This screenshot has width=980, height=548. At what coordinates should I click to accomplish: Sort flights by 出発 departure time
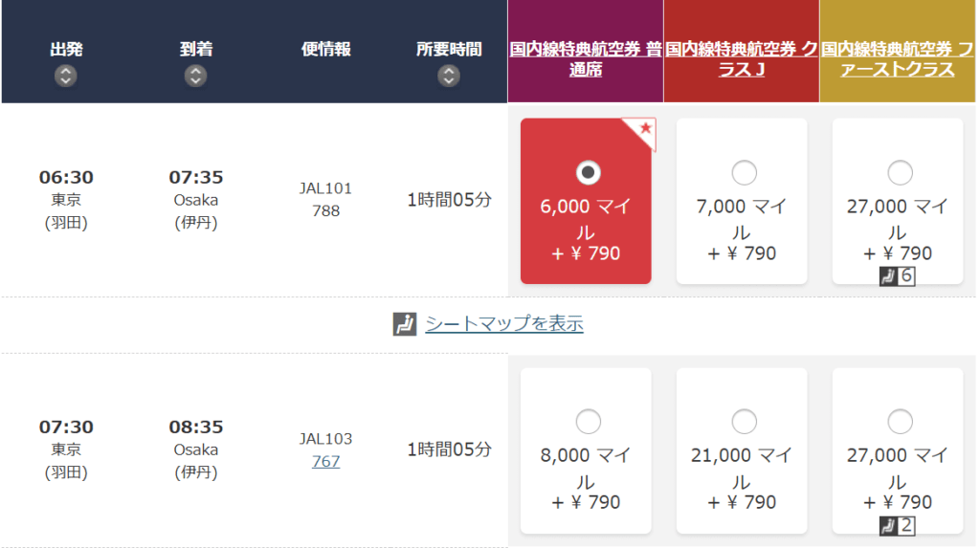pos(65,77)
